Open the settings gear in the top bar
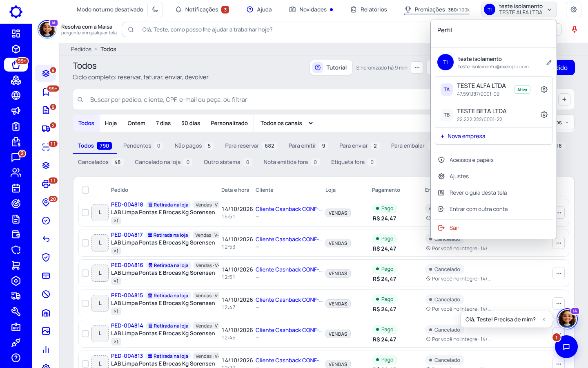The width and height of the screenshot is (588, 368). (x=574, y=9)
